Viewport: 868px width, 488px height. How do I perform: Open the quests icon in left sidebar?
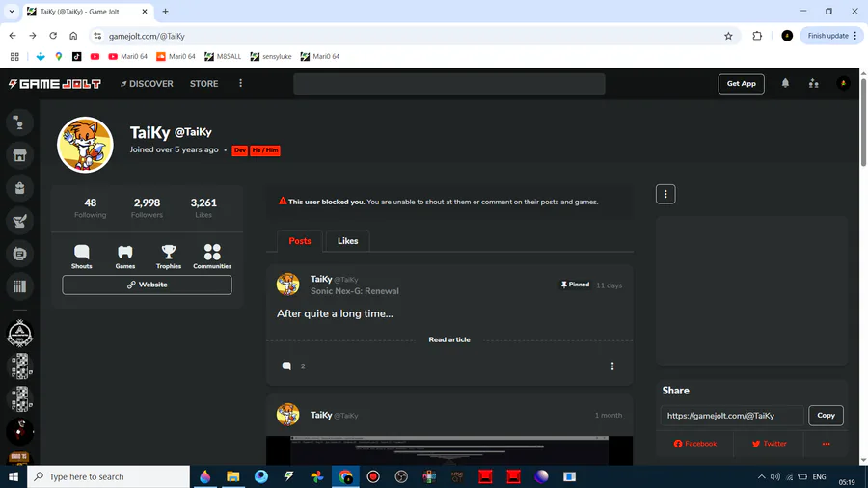(x=19, y=221)
